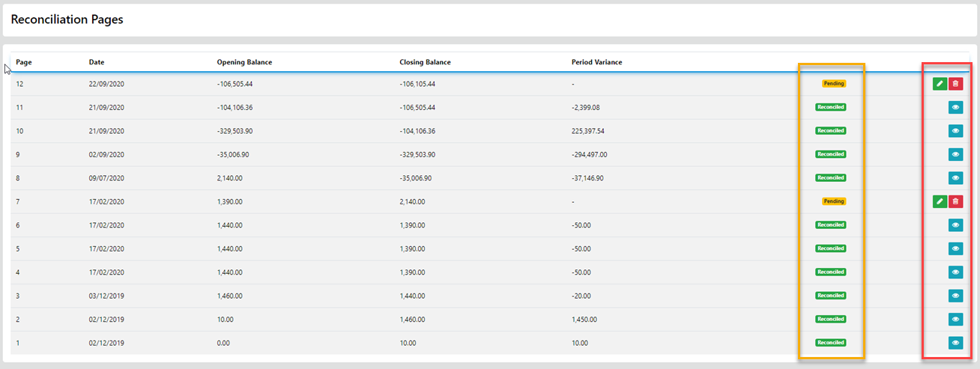Click the Pending badge on page 12

click(834, 84)
